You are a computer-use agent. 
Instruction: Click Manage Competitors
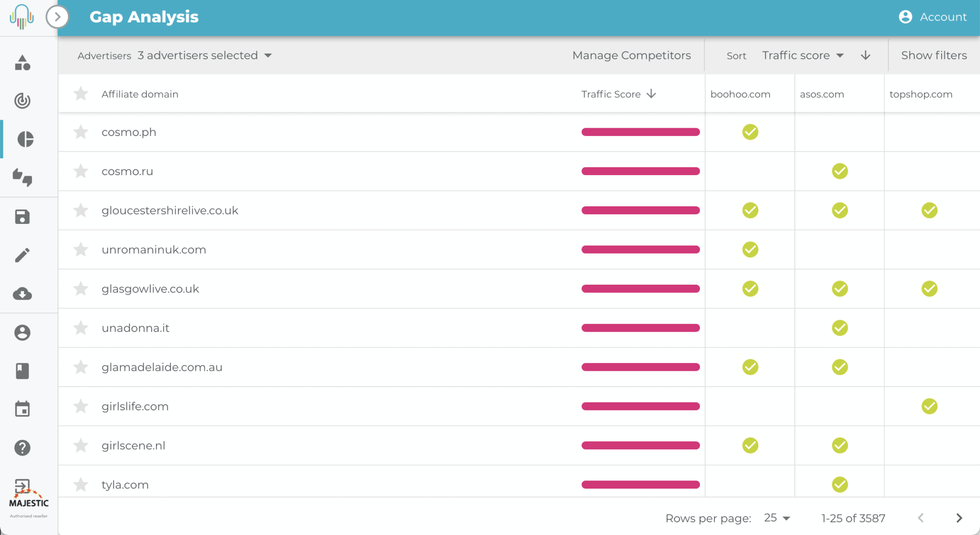[x=631, y=56]
